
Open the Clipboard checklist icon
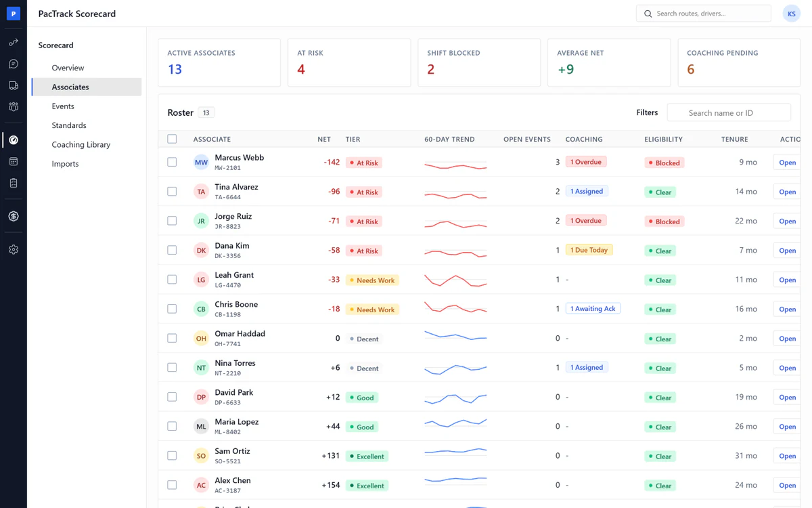pos(14,184)
